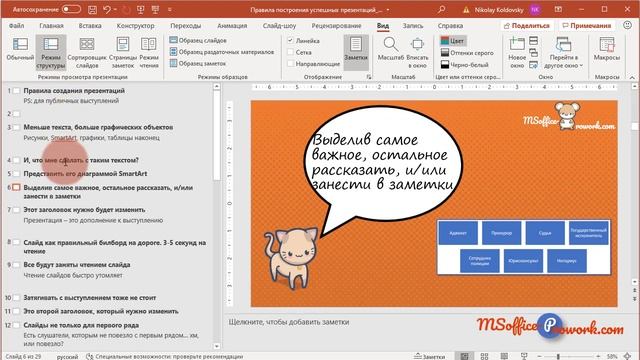Image resolution: width=640 pixels, height=360 pixels.
Task: Select Режим структуры outline view
Action: click(51, 53)
